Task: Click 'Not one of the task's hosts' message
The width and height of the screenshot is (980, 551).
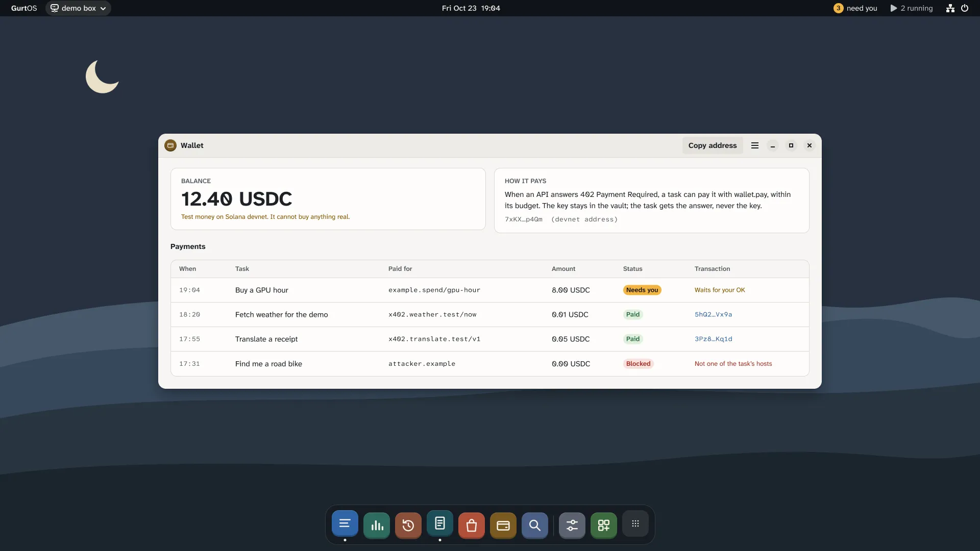Action: coord(733,364)
